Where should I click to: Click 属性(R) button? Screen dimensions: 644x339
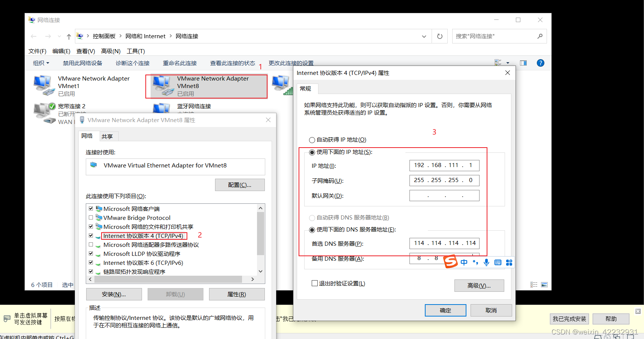click(x=237, y=294)
